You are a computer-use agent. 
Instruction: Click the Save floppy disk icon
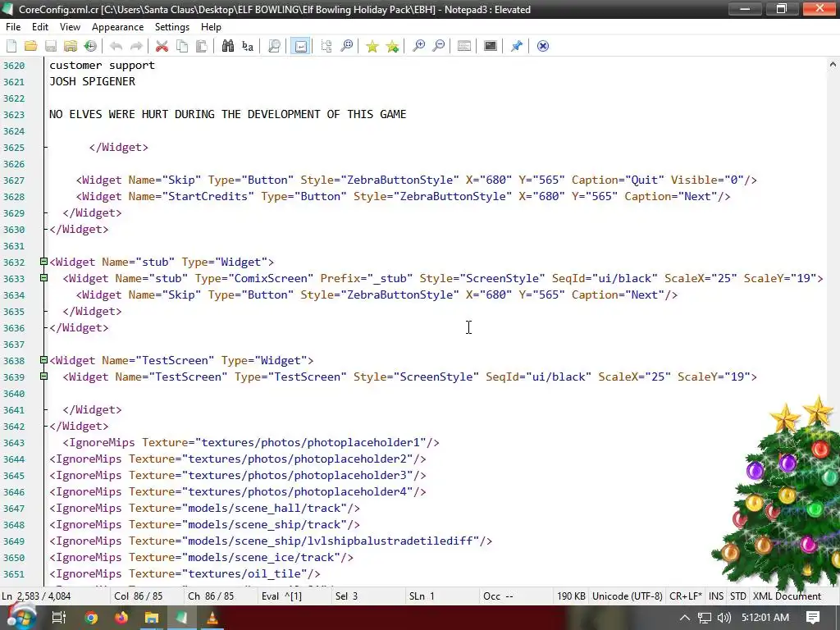coord(50,46)
